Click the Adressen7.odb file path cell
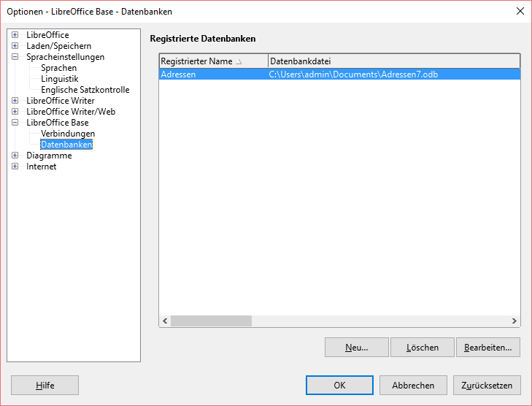This screenshot has width=532, height=406. [353, 74]
